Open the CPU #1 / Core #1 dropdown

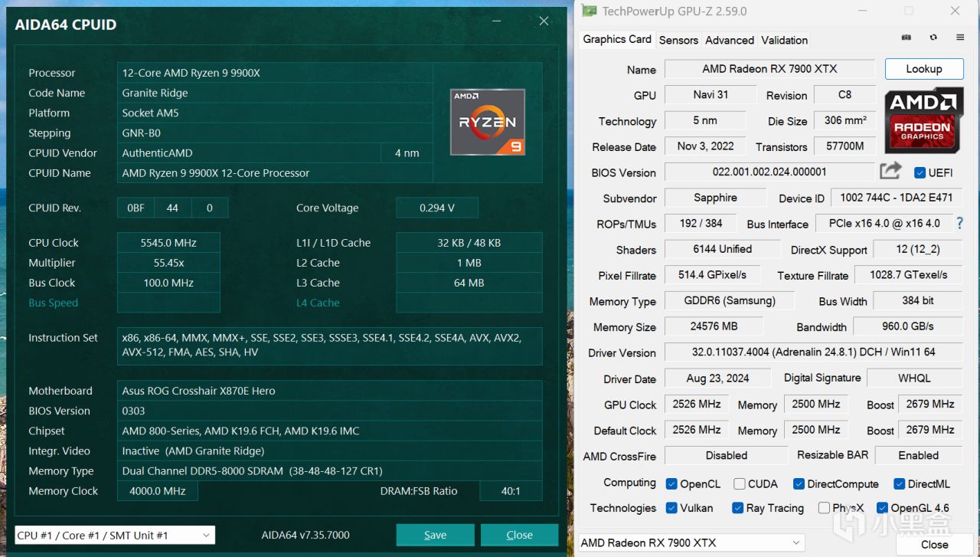[115, 535]
